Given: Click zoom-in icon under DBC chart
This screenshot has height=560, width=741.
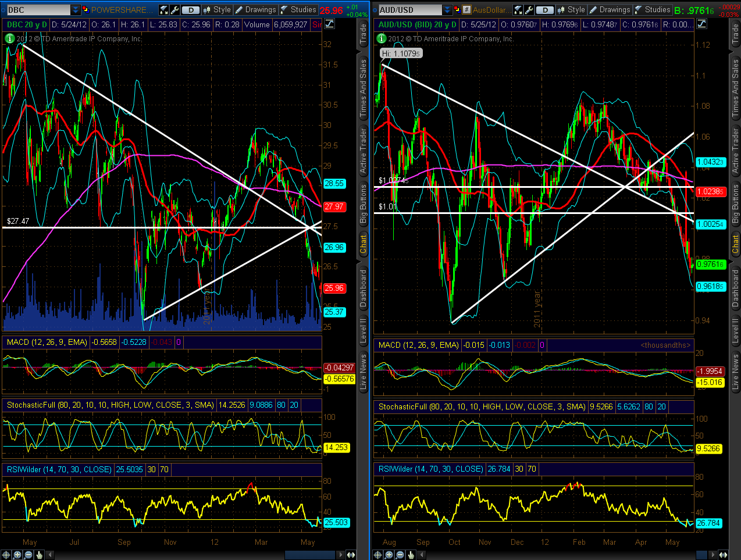Looking at the screenshot, I should (x=17, y=555).
